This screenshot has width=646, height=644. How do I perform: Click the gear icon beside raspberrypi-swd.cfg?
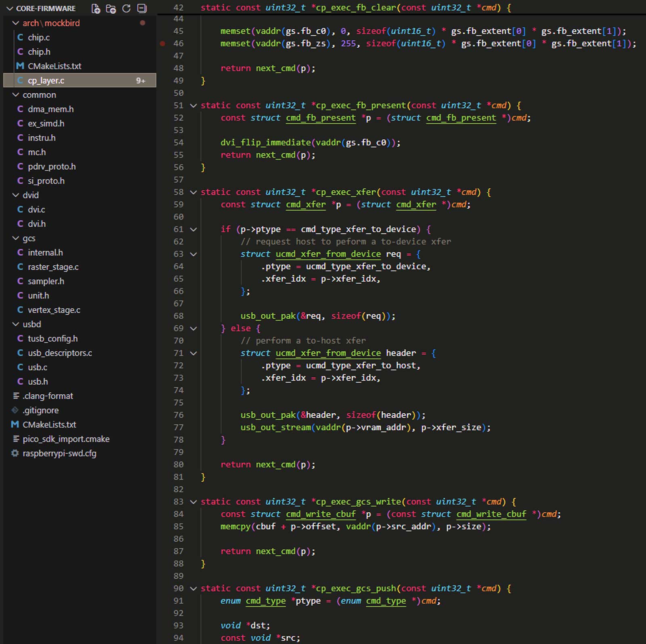click(x=15, y=453)
